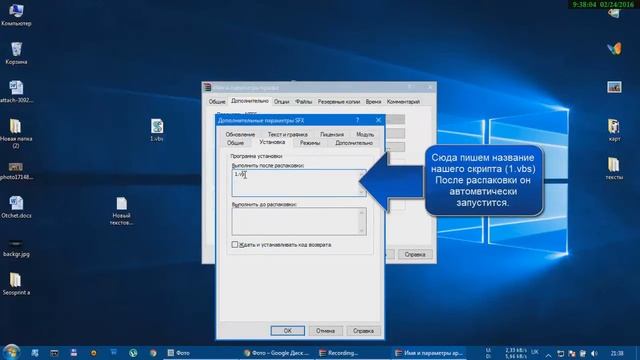Select the карт archive icon on desktop
The height and width of the screenshot is (360, 640).
pyautogui.click(x=614, y=130)
